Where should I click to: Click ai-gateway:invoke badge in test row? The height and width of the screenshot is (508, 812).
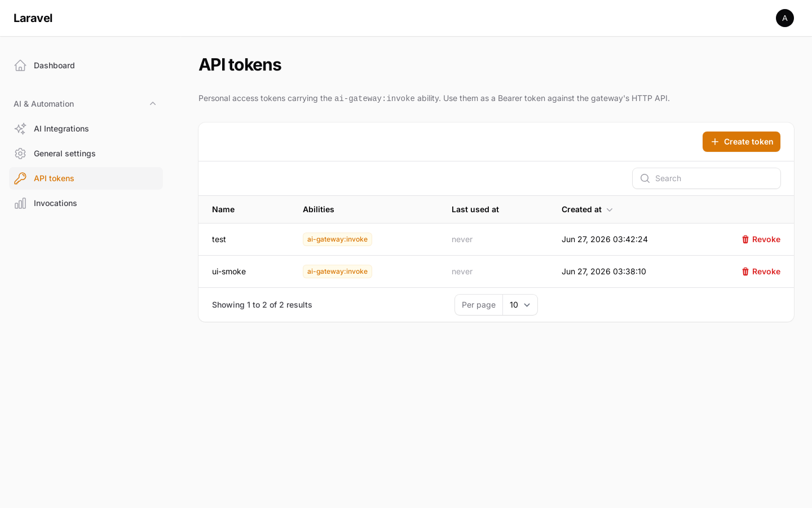(x=337, y=239)
